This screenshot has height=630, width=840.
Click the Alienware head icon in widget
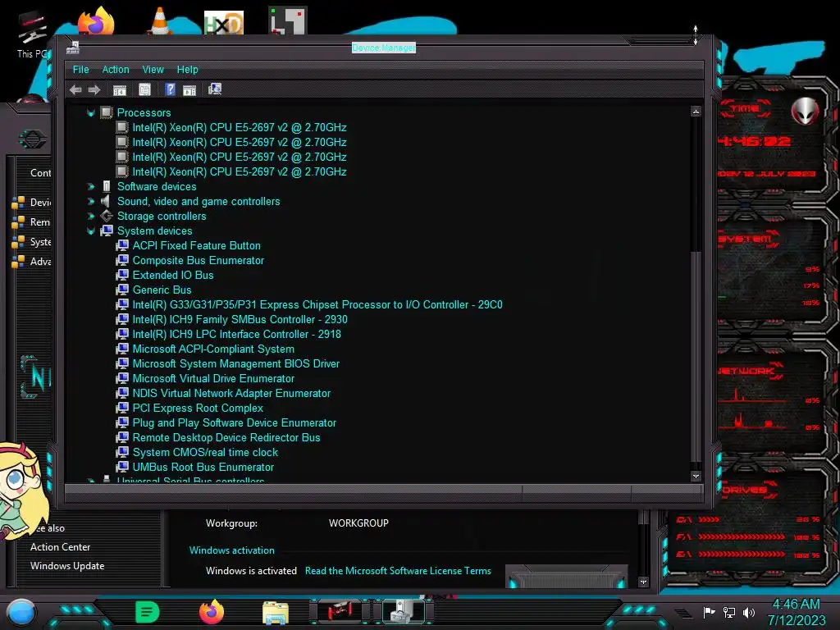(x=806, y=111)
